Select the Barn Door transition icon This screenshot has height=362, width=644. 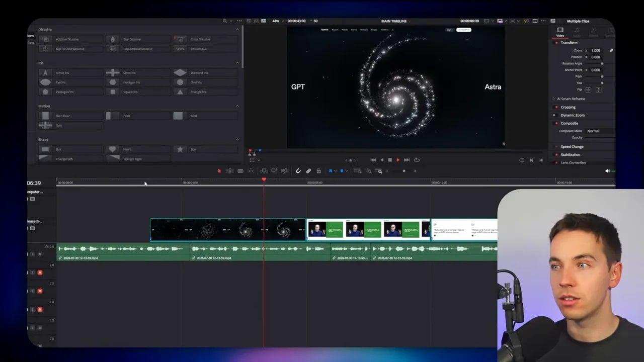coord(45,116)
